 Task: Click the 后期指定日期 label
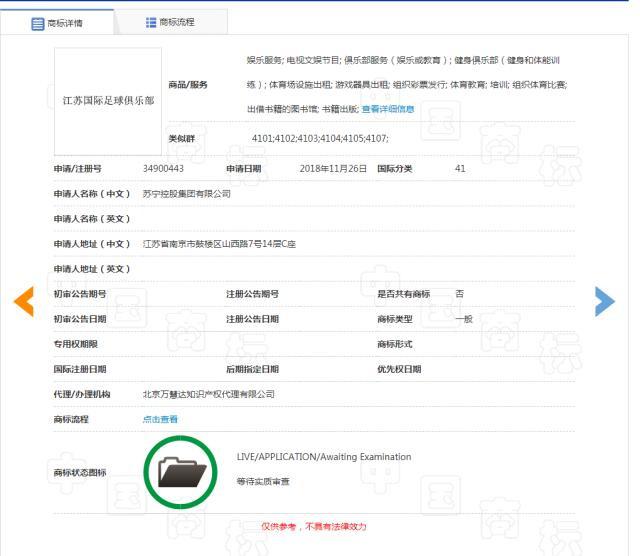253,369
